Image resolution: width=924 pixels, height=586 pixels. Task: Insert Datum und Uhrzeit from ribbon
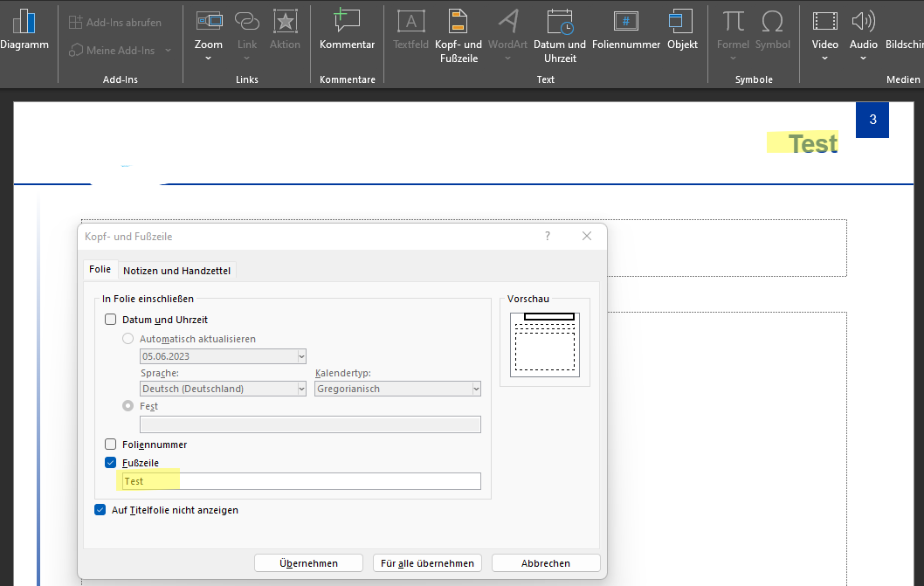[559, 24]
